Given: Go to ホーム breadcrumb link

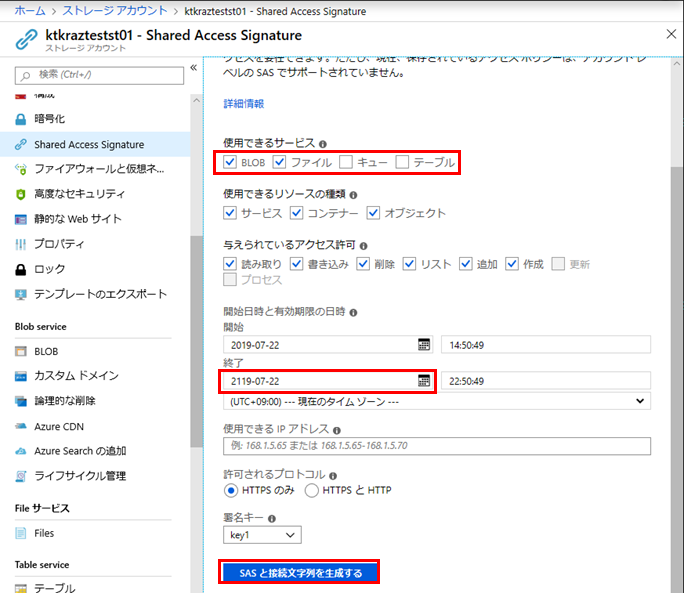Looking at the screenshot, I should [x=30, y=11].
